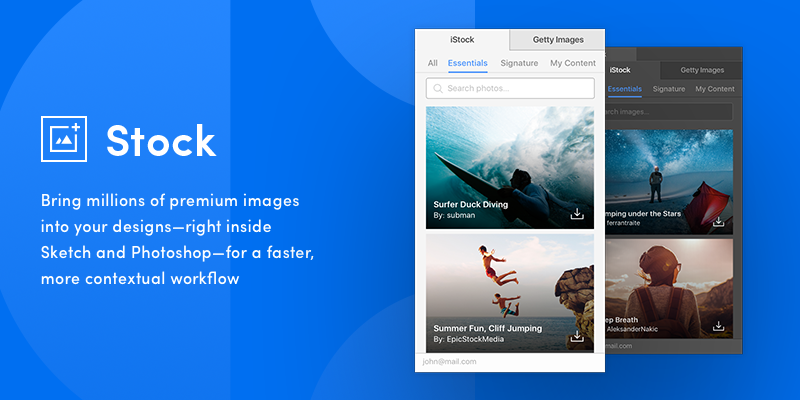Select the All filter in light panel
Viewport: 800px width, 400px height.
433,63
